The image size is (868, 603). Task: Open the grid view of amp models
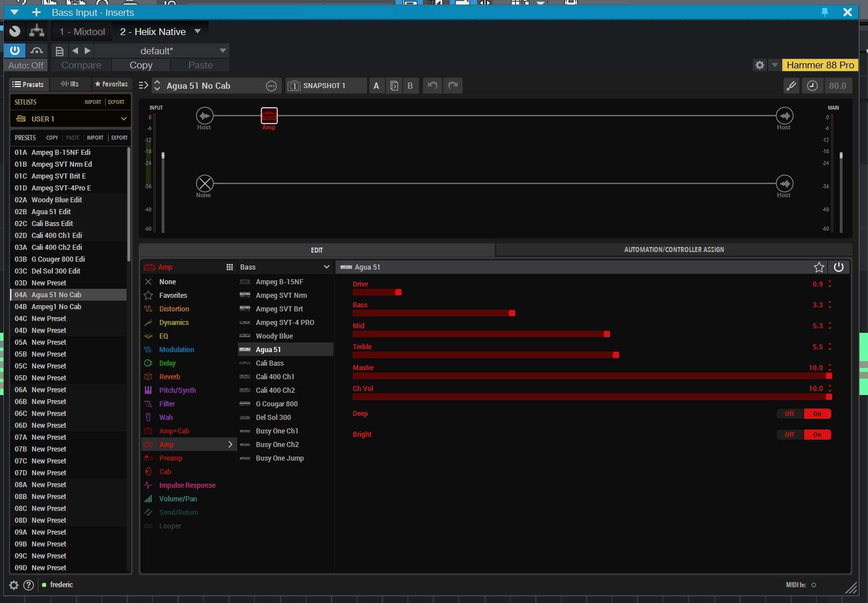229,267
